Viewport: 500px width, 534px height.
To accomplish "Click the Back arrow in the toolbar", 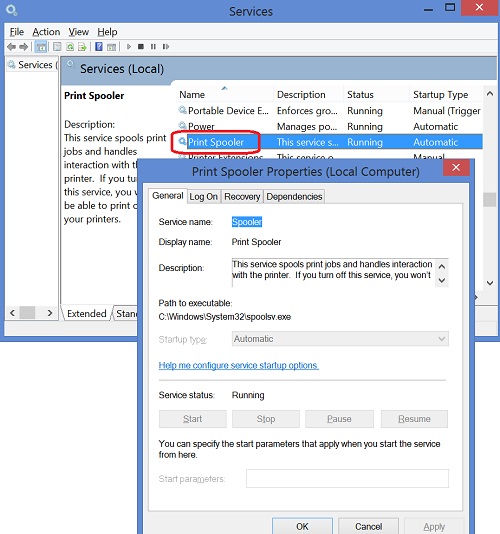I will (x=11, y=47).
